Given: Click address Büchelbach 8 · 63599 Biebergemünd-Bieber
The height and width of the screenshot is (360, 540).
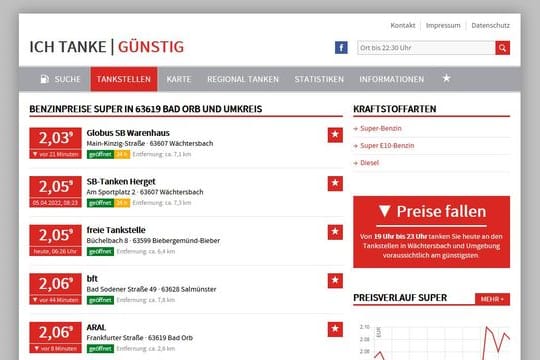Looking at the screenshot, I should click(153, 240).
